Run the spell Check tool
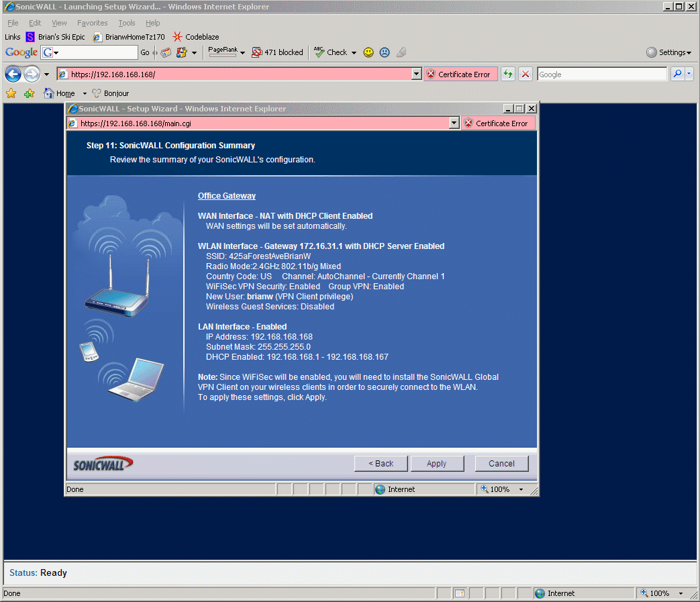 pos(331,52)
